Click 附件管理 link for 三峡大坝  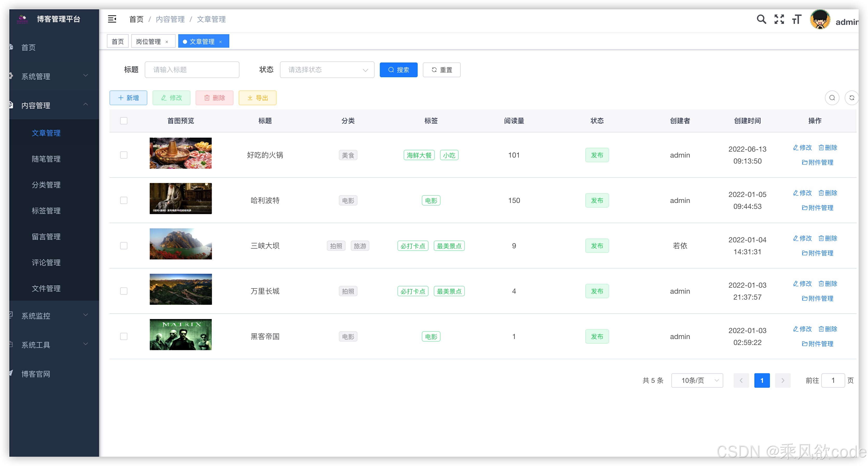817,253
